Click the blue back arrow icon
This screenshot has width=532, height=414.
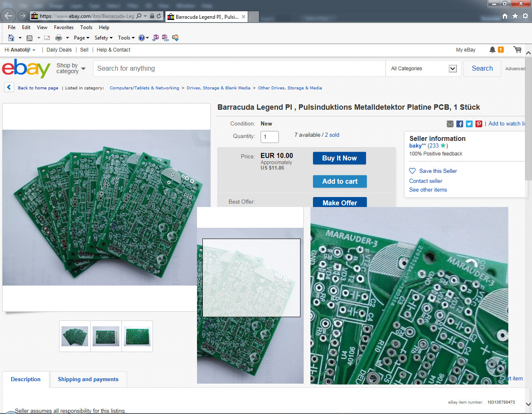[9, 88]
